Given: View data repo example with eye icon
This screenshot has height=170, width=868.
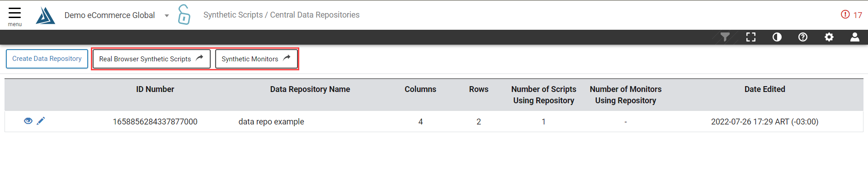Looking at the screenshot, I should 28,121.
